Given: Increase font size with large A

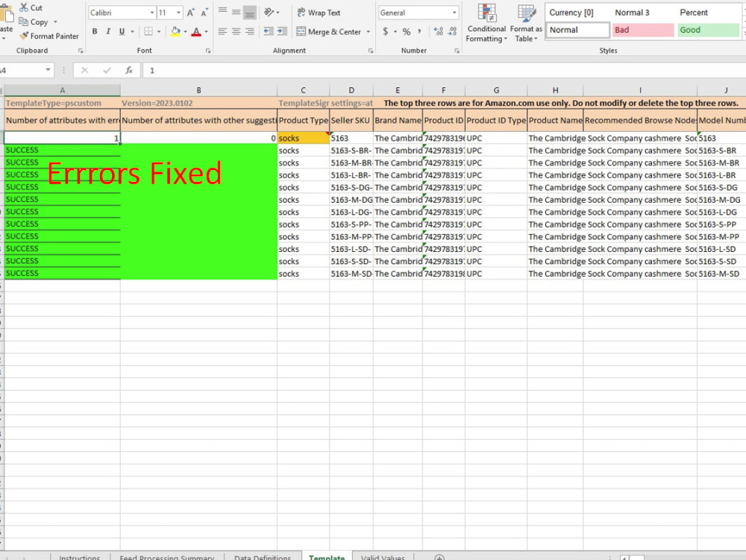Looking at the screenshot, I should click(x=190, y=13).
